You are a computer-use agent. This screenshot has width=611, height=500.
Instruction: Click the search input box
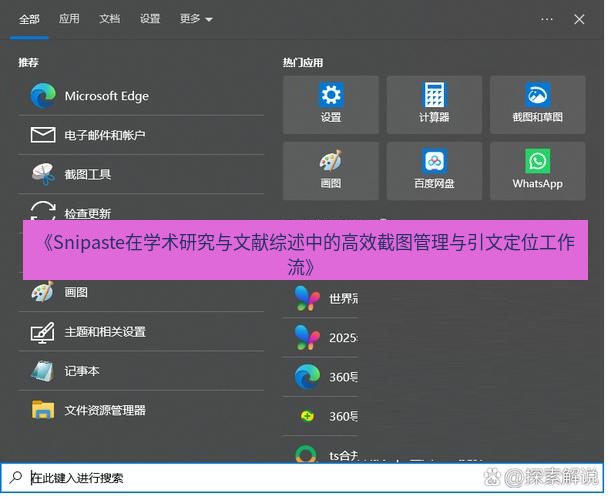(302, 477)
